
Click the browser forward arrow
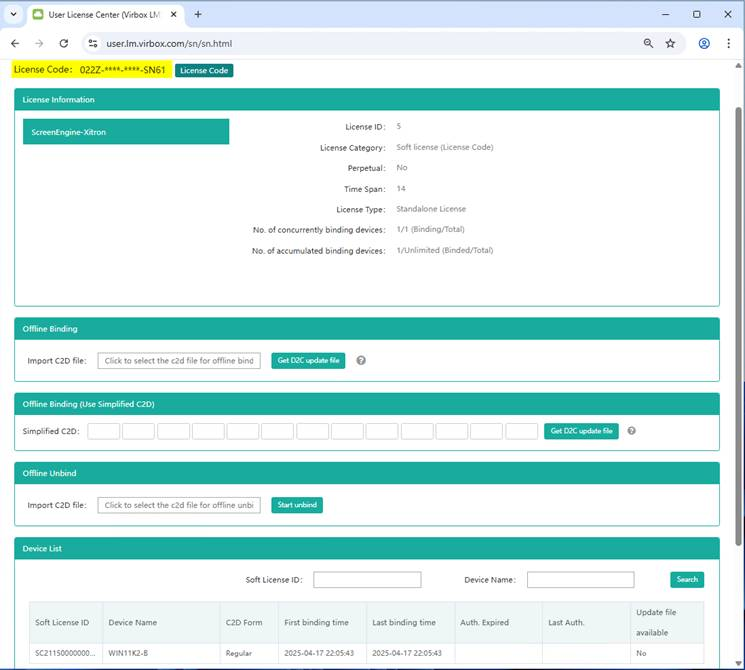39,43
